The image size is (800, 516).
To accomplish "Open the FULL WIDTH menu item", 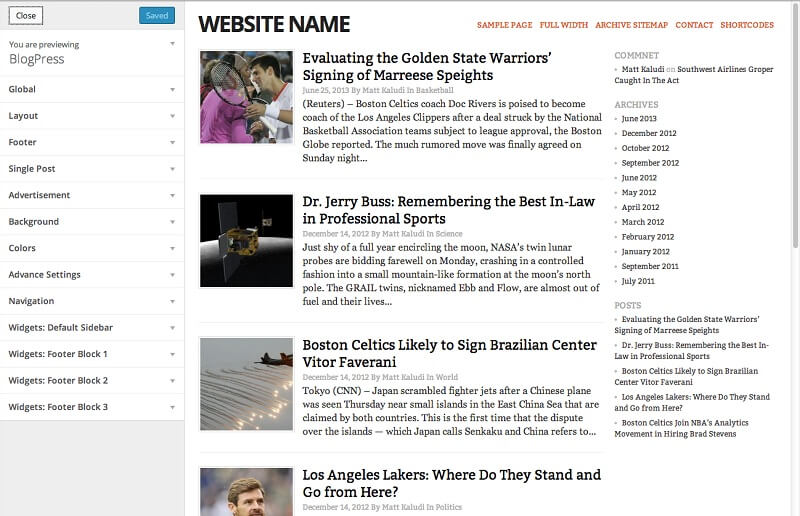I will tap(563, 25).
